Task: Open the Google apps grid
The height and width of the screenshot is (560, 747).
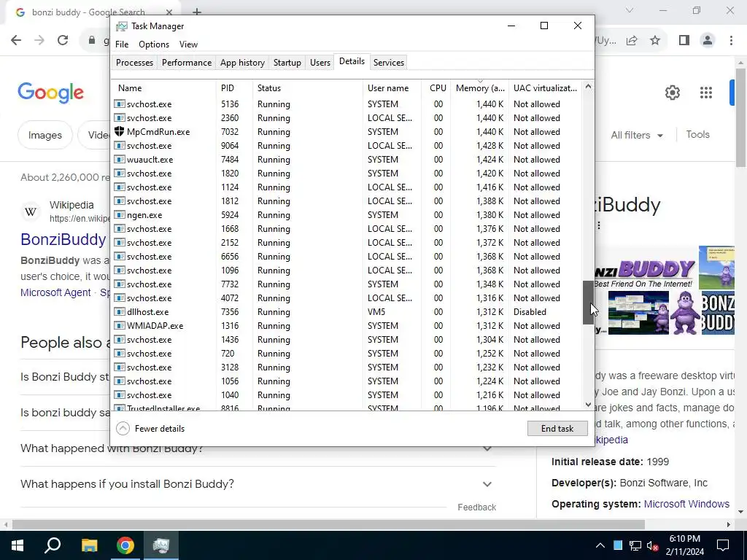Action: click(x=706, y=93)
